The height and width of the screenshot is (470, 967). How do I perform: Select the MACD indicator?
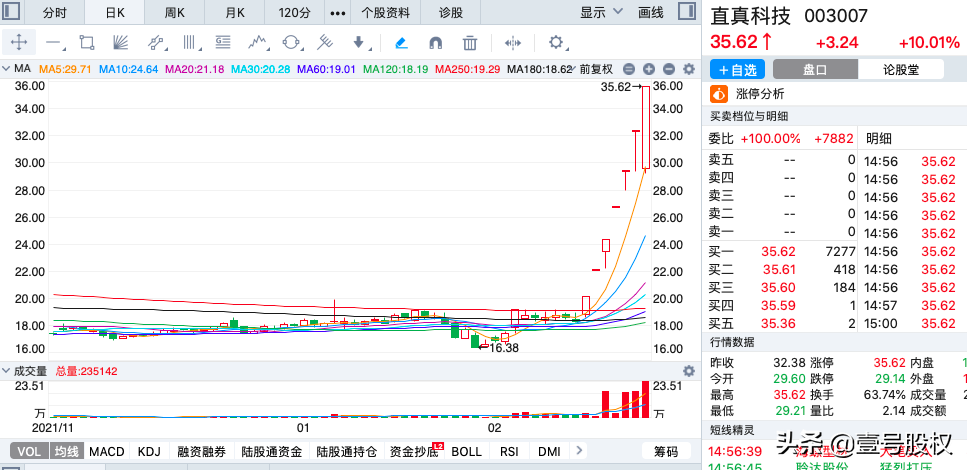(107, 452)
